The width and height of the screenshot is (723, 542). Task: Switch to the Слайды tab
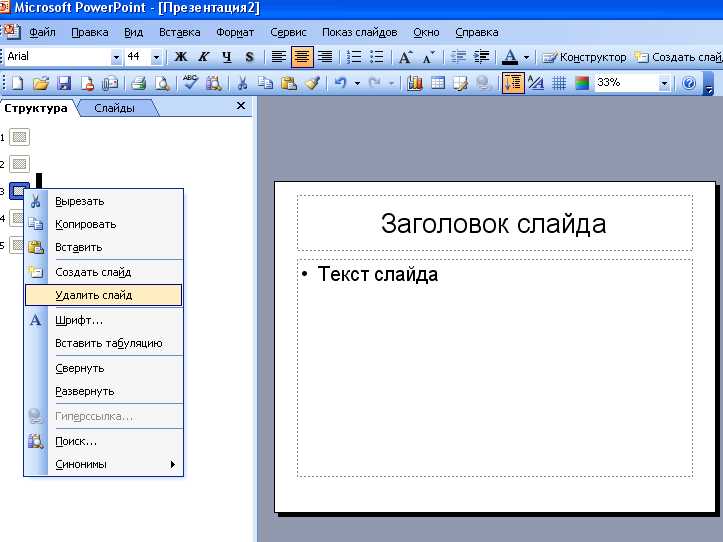[x=114, y=108]
